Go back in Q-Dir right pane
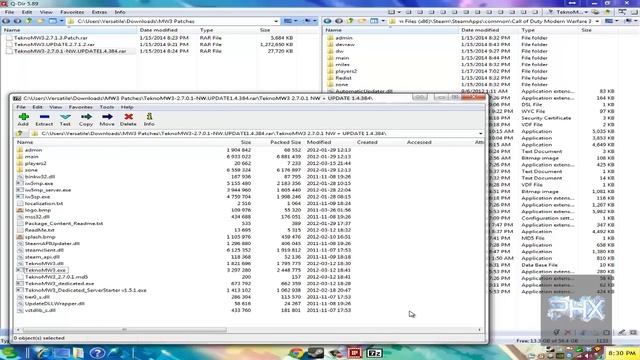This screenshot has height=360, width=640. click(x=328, y=21)
